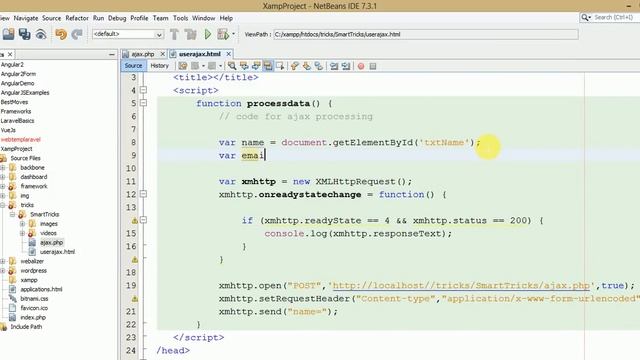
Task: Open the Run menu
Action: (98, 18)
